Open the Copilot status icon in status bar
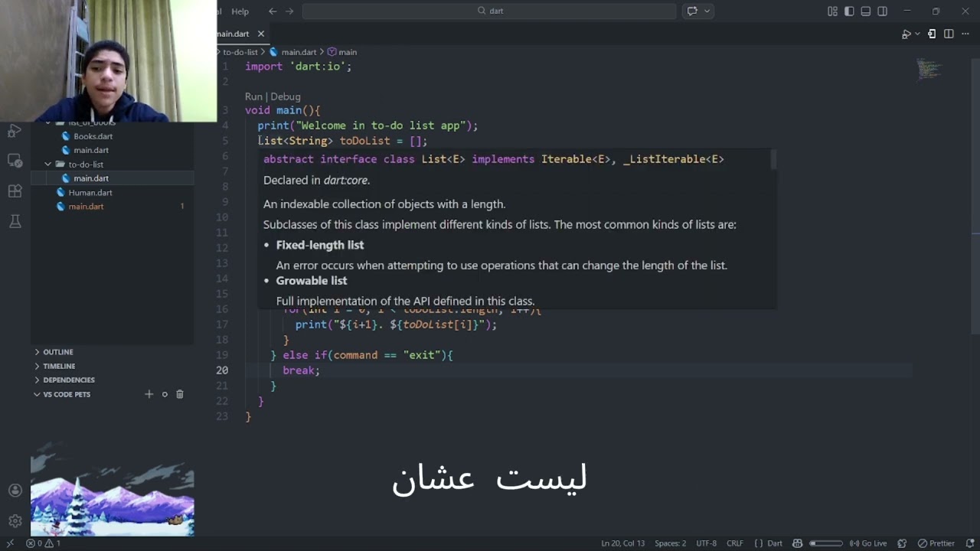Screen dimensions: 980x551 (x=797, y=543)
